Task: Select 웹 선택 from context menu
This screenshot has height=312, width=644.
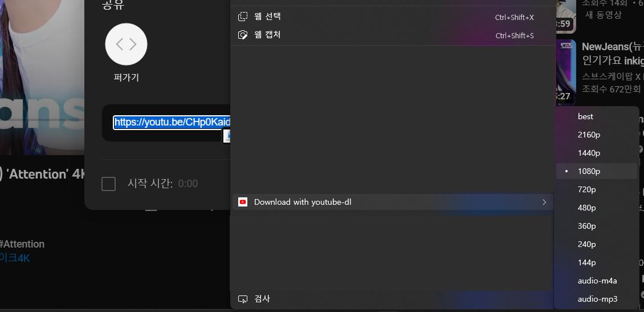Action: (x=267, y=17)
